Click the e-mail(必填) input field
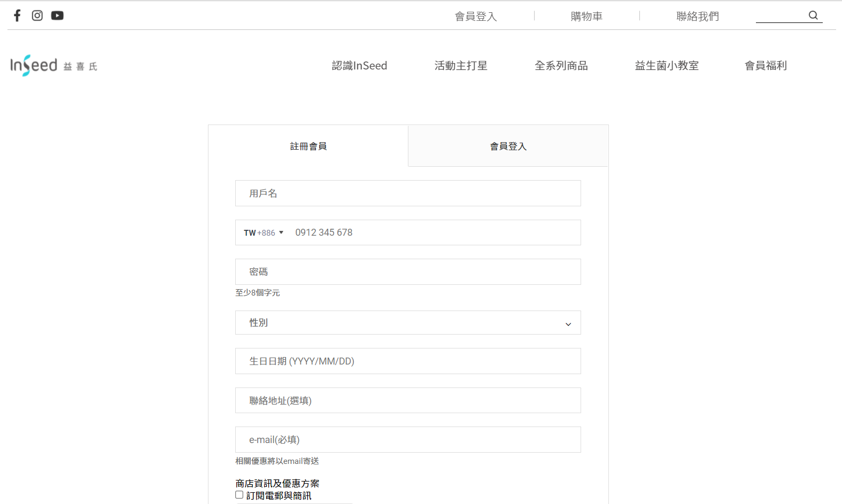This screenshot has width=842, height=504. [408, 440]
